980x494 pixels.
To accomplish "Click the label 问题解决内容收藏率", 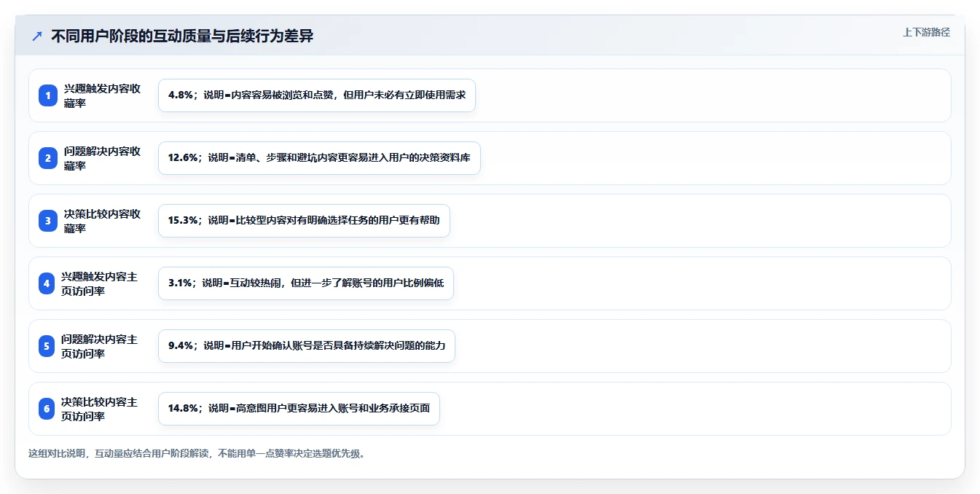I will coord(102,158).
